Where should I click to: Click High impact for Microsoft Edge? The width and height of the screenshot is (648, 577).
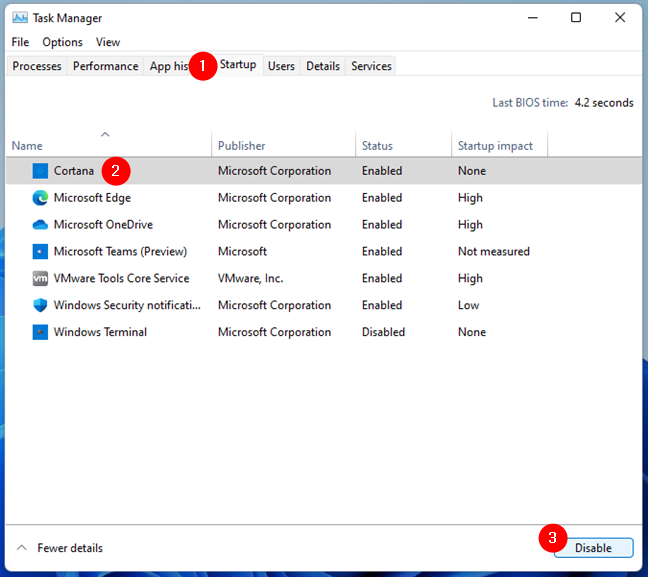point(470,198)
